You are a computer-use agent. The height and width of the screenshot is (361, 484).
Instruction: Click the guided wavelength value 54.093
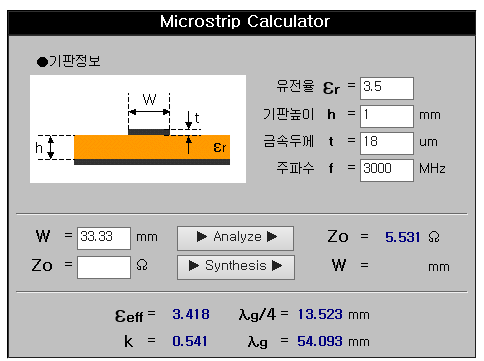click(x=320, y=341)
